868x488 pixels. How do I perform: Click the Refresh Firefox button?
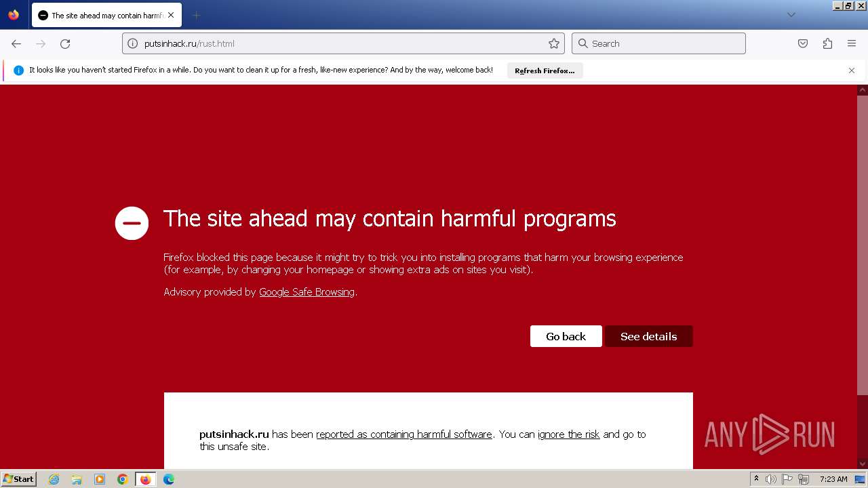(545, 70)
